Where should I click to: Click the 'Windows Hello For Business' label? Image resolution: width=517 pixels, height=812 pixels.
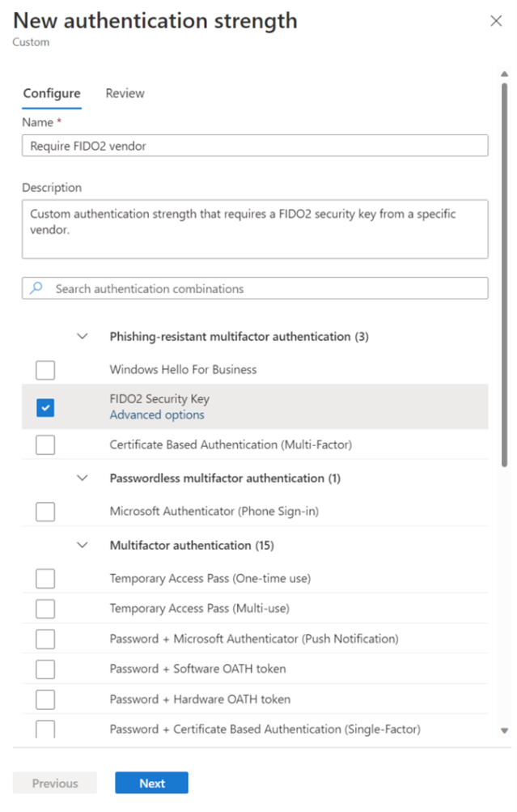point(183,370)
